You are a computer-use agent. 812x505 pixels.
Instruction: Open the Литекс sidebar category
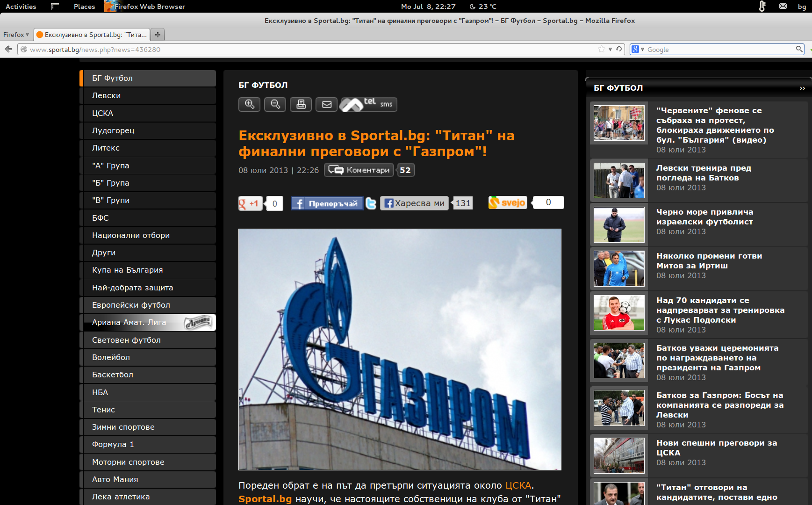(148, 148)
